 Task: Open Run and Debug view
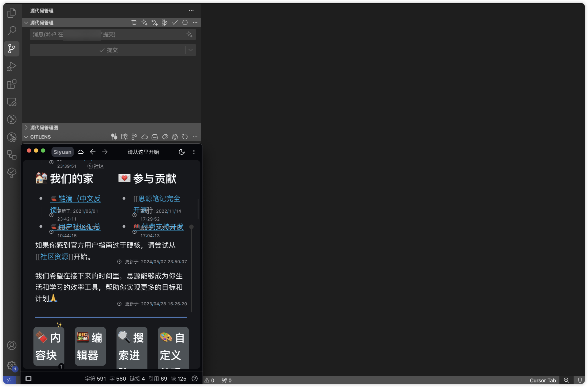pyautogui.click(x=12, y=66)
